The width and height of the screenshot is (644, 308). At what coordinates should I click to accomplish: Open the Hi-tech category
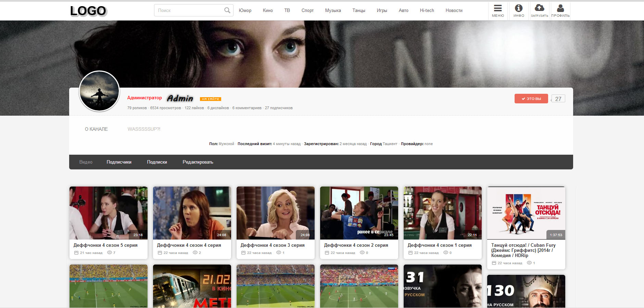427,10
